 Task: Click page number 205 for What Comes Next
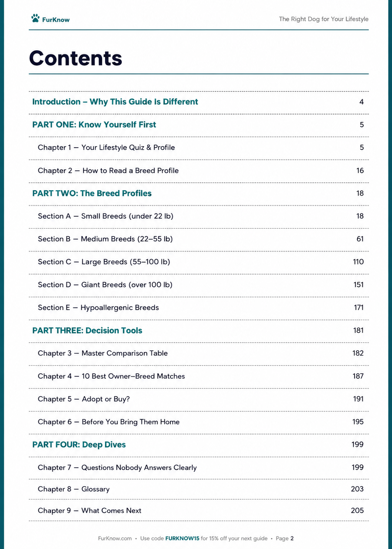pyautogui.click(x=357, y=511)
